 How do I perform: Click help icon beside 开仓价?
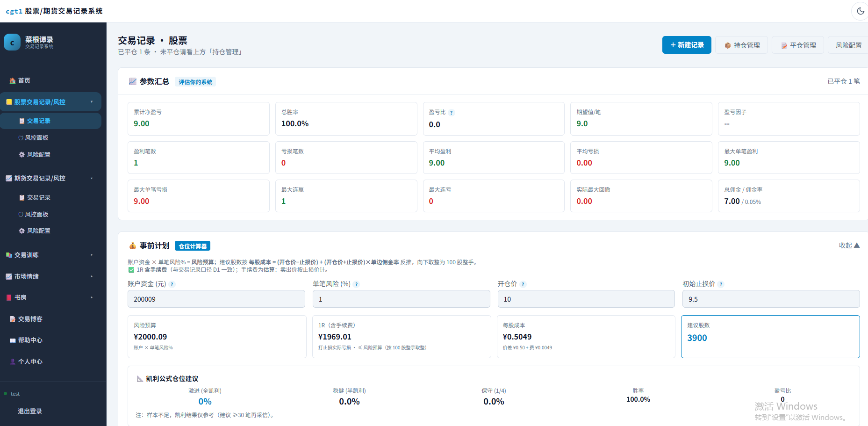point(523,284)
